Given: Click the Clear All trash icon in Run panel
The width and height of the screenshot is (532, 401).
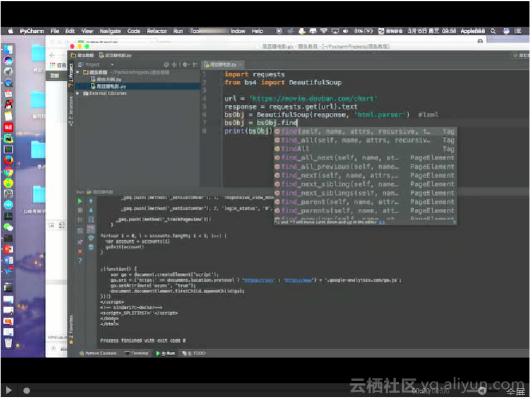Looking at the screenshot, I should click(91, 248).
